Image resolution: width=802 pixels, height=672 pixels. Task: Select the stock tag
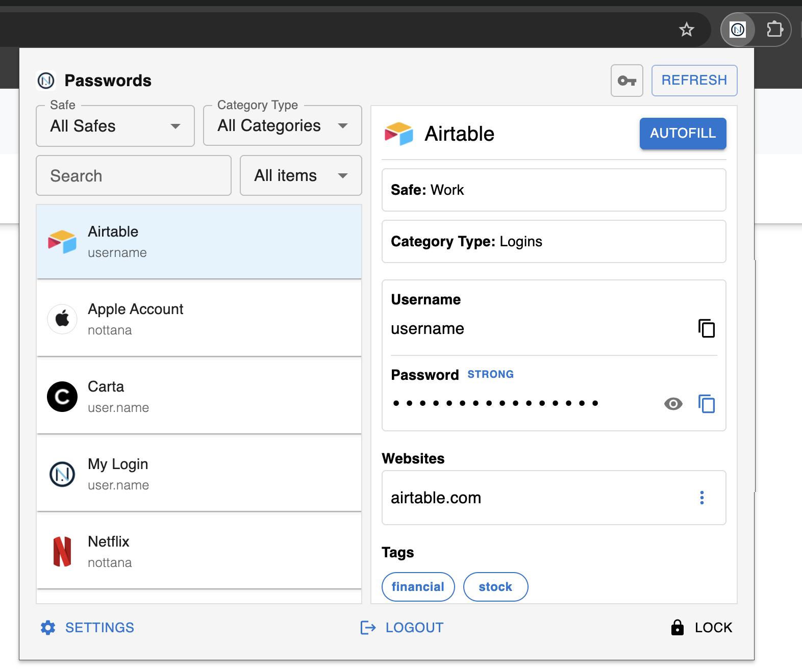click(495, 587)
